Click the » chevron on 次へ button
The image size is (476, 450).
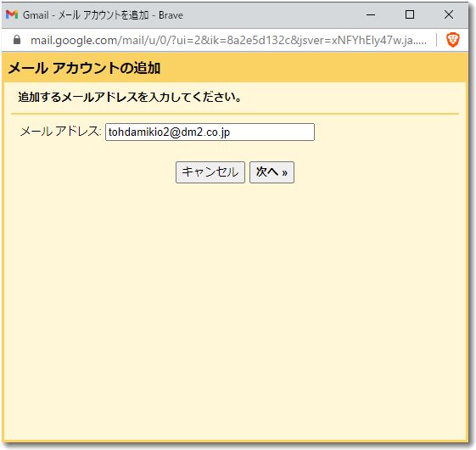pyautogui.click(x=284, y=173)
